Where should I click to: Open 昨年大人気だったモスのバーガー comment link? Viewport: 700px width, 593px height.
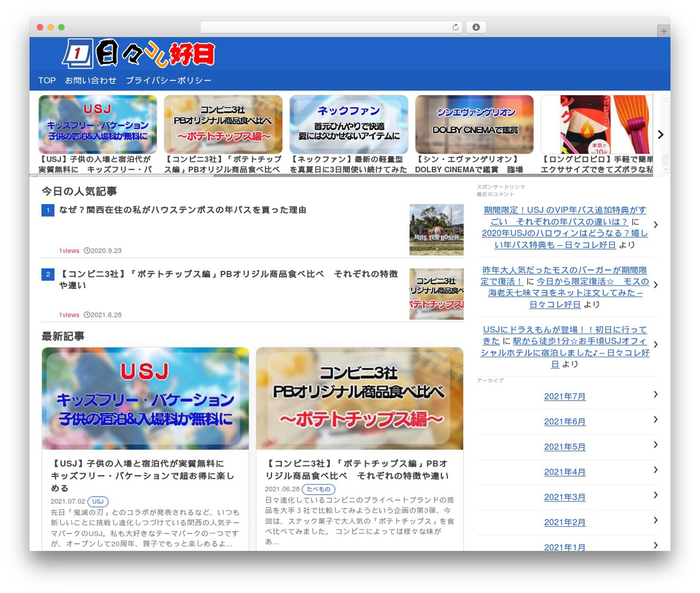pos(564,276)
